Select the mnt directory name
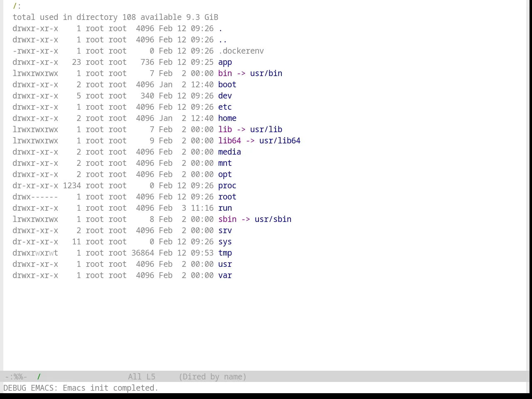The height and width of the screenshot is (399, 532). coord(225,163)
